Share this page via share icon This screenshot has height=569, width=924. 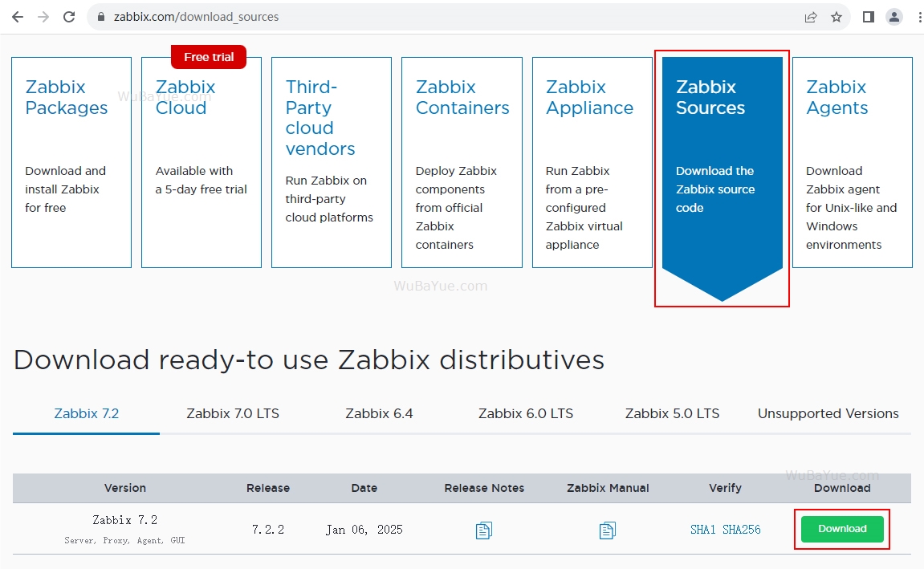coord(811,17)
